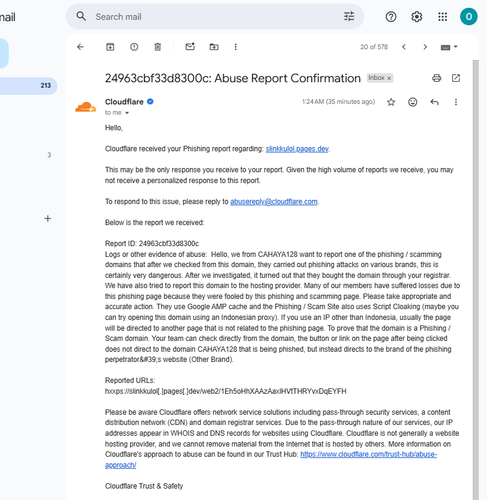
Task: Click the 'Report ID: 24963cbf33d8300c' line
Action: tap(152, 243)
